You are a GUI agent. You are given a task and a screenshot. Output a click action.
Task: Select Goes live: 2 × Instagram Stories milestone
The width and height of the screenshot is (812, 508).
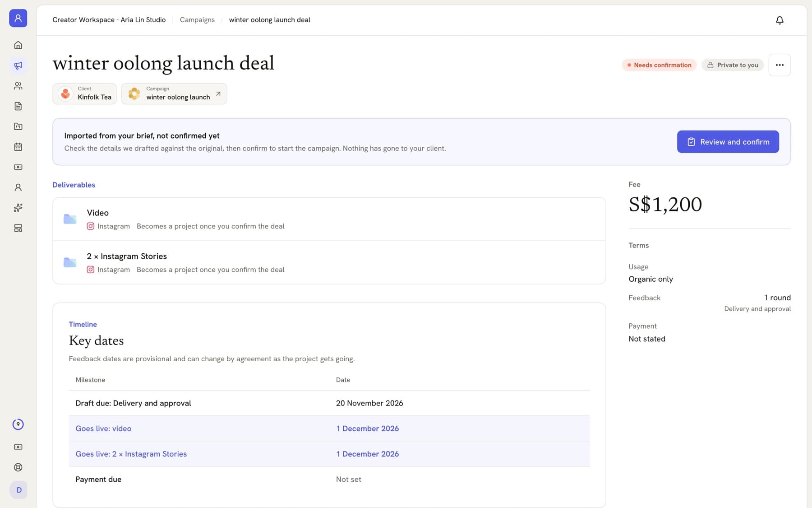click(x=329, y=454)
